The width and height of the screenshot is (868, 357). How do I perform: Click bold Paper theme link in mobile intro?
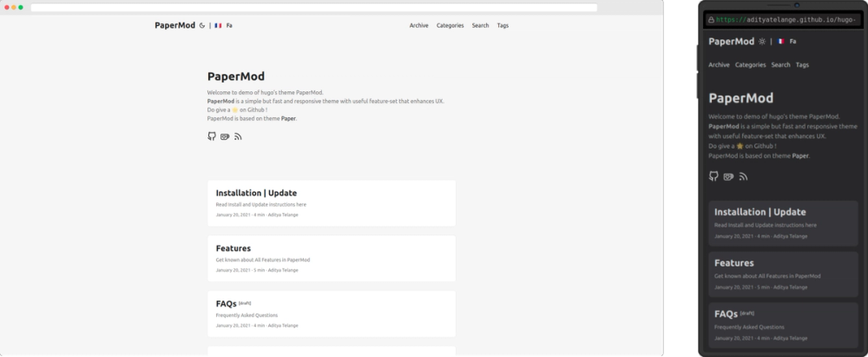pos(800,155)
